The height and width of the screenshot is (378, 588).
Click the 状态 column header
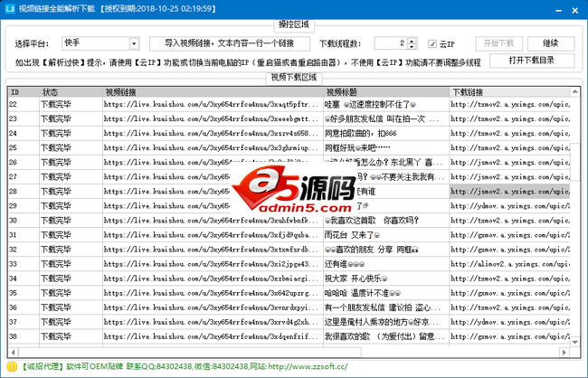pos(71,92)
